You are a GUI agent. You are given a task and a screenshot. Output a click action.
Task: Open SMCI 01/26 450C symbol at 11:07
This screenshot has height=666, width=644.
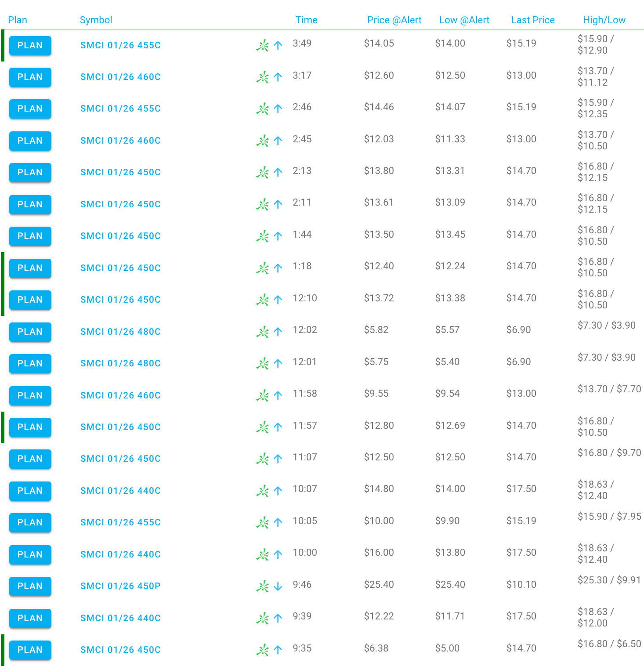(x=120, y=459)
